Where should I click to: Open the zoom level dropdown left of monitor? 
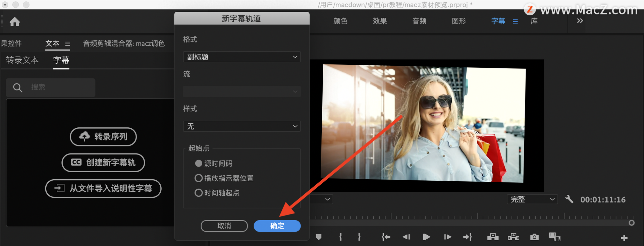pyautogui.click(x=321, y=199)
